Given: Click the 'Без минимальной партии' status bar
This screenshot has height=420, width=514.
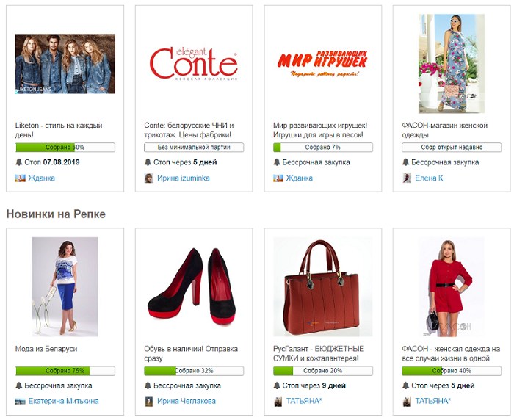Looking at the screenshot, I should point(194,147).
